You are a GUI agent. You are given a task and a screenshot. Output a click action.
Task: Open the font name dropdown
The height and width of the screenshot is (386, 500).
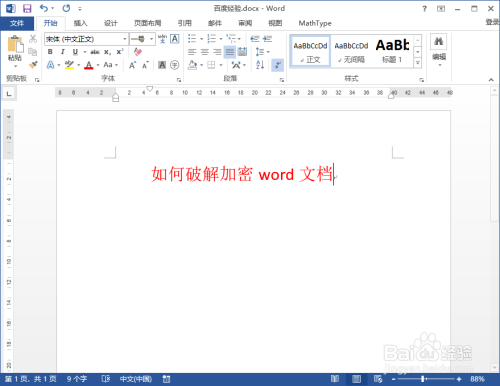click(x=125, y=39)
